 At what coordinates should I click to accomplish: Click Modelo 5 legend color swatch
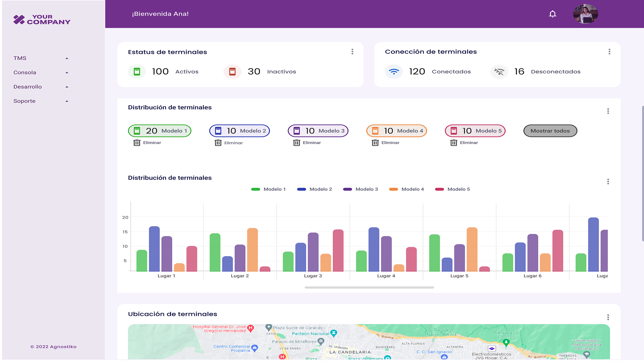(x=440, y=189)
